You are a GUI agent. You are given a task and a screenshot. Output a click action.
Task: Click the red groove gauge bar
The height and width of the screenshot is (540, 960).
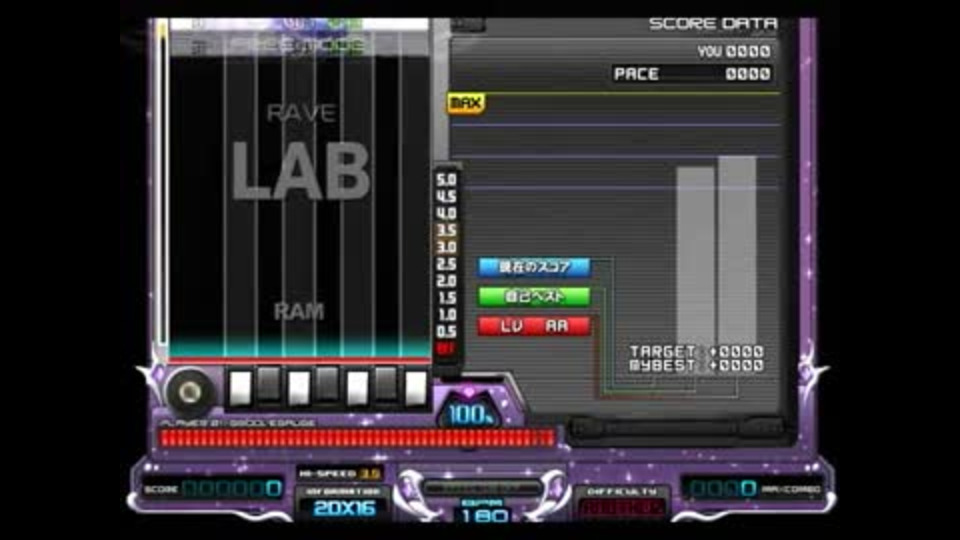pyautogui.click(x=357, y=437)
